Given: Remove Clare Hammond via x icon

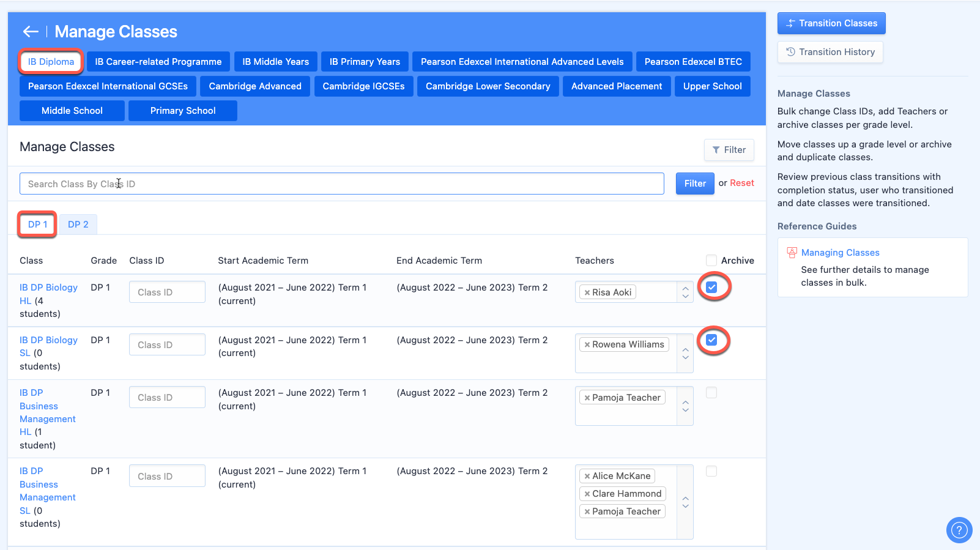Looking at the screenshot, I should pos(587,494).
